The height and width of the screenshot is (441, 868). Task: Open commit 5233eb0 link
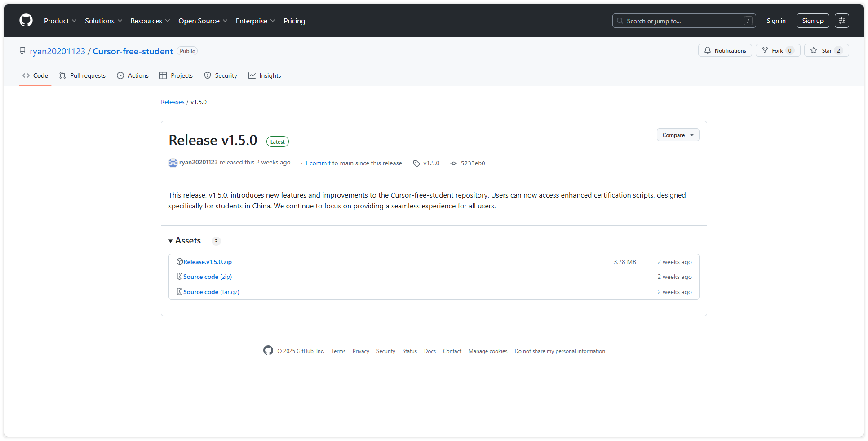[472, 163]
